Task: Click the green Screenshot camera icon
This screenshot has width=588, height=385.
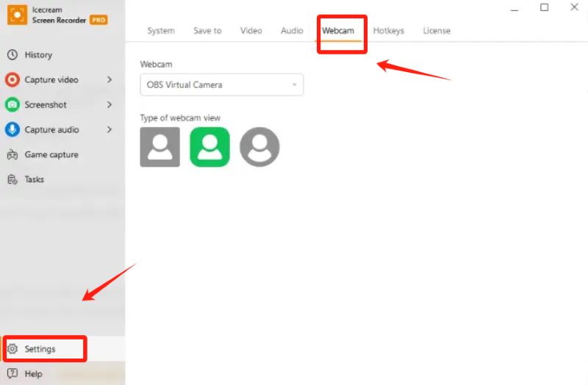Action: click(x=12, y=104)
